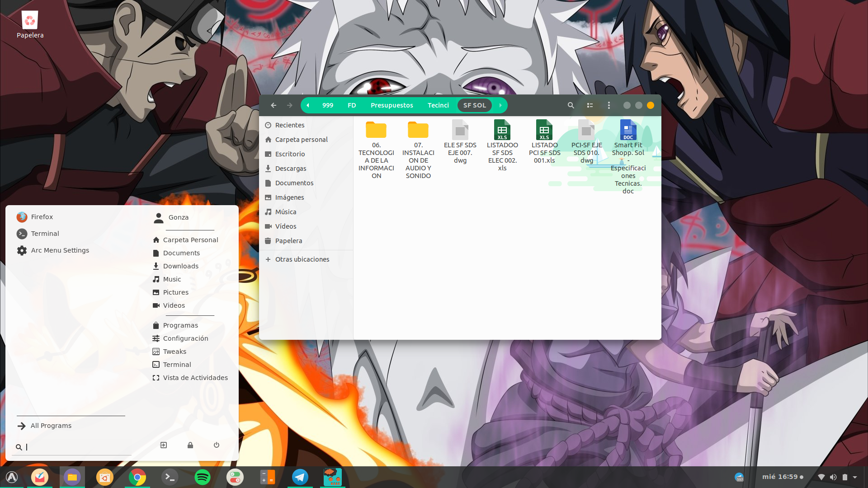Image resolution: width=868 pixels, height=488 pixels.
Task: Select Presupuestos in the path bar
Action: (x=392, y=105)
